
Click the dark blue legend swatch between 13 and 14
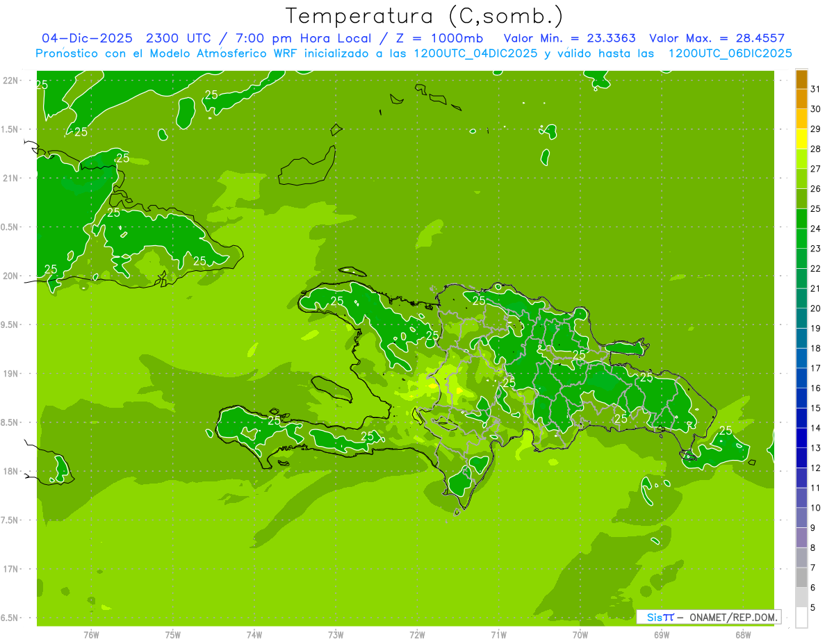pyautogui.click(x=801, y=438)
